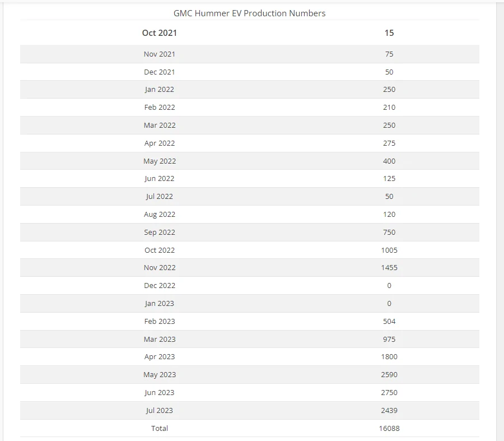The height and width of the screenshot is (441, 504).
Task: Select the Oct 2021 header cell
Action: (160, 33)
